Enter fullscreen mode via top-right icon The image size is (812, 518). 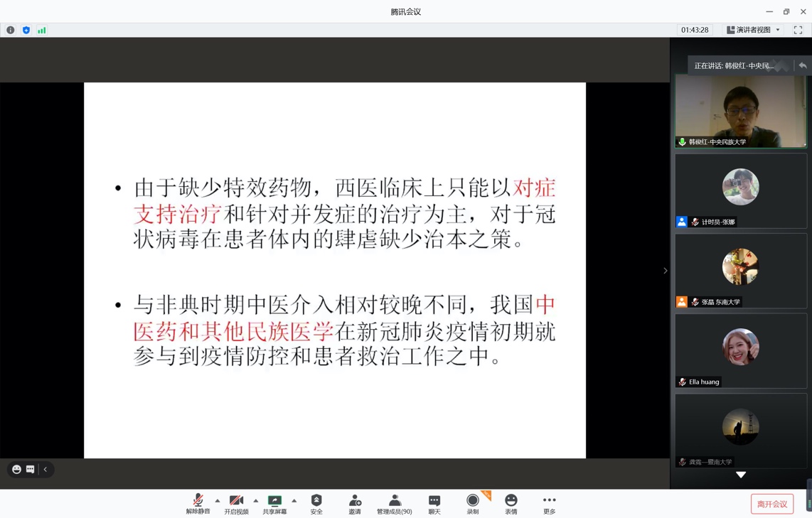click(x=798, y=30)
